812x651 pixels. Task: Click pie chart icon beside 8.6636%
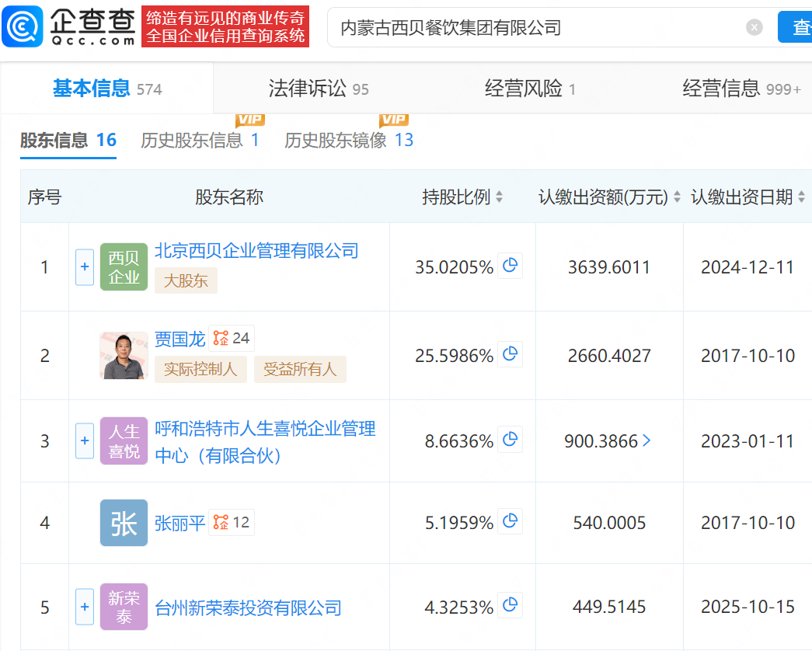510,440
